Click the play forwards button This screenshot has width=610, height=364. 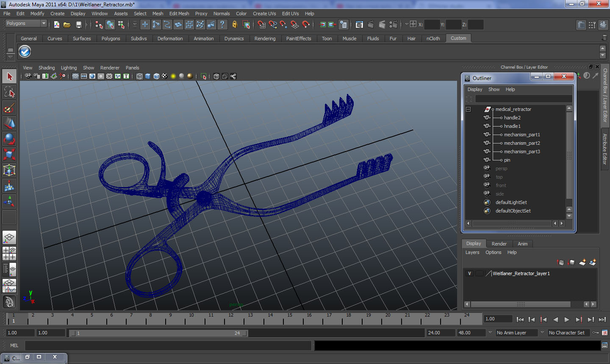[567, 320]
